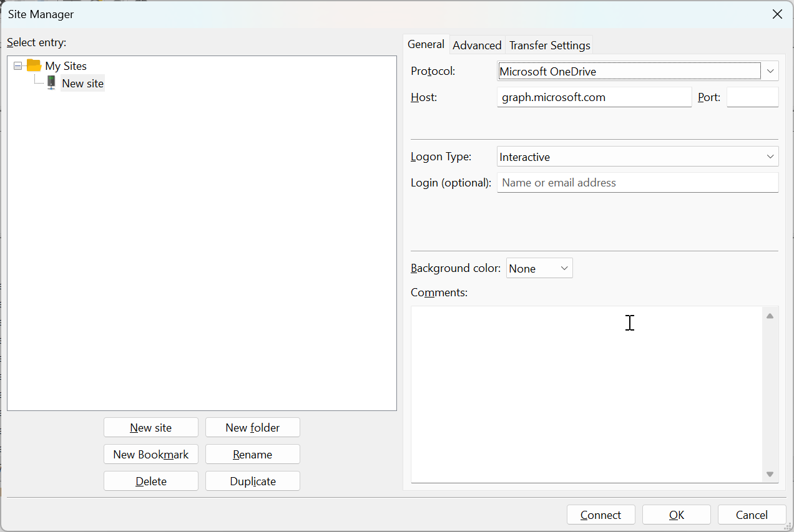Open the Protocol dropdown
This screenshot has height=532, width=794.
tap(637, 71)
